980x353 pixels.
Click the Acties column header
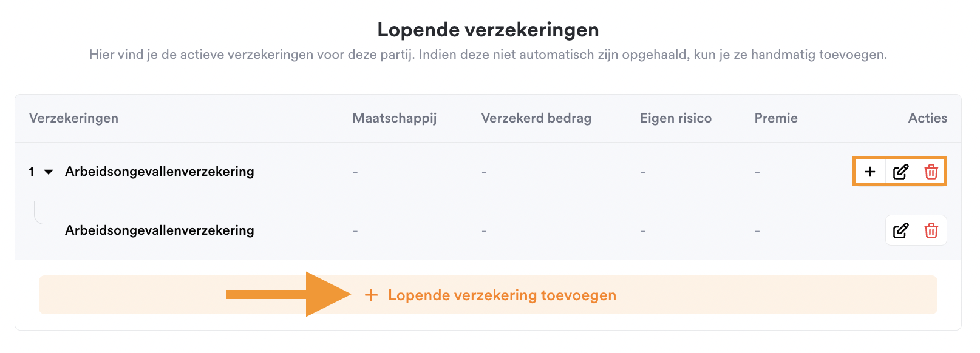(x=927, y=118)
